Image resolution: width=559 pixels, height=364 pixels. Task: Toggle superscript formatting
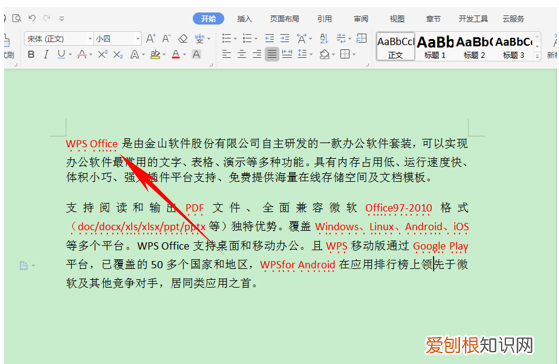pyautogui.click(x=103, y=54)
